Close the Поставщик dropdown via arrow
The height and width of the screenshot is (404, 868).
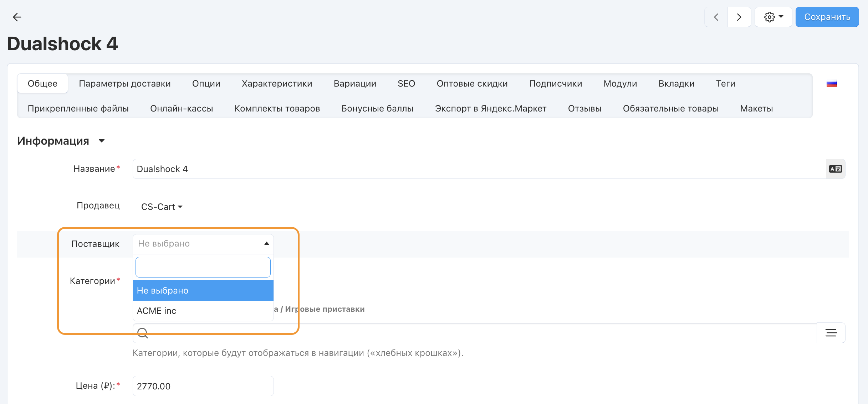(266, 244)
